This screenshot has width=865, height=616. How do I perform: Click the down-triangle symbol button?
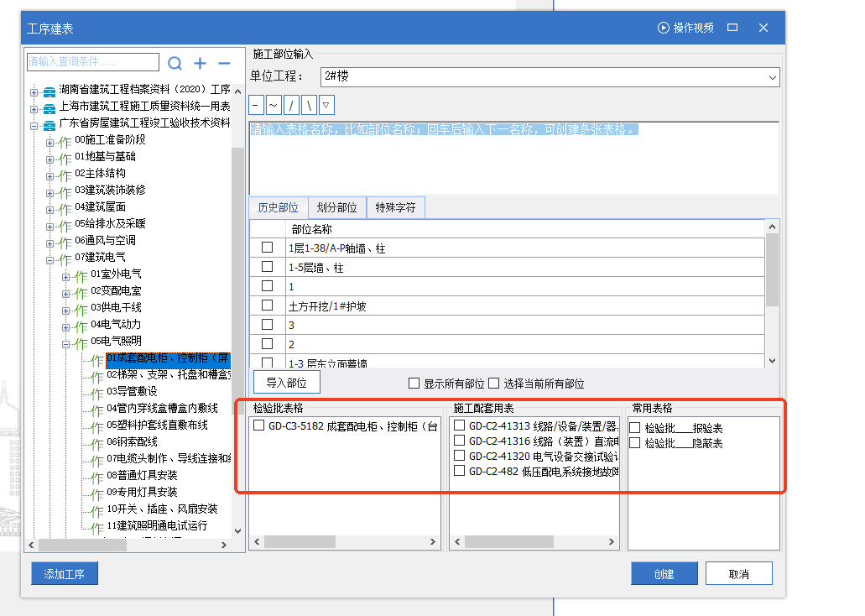[326, 105]
